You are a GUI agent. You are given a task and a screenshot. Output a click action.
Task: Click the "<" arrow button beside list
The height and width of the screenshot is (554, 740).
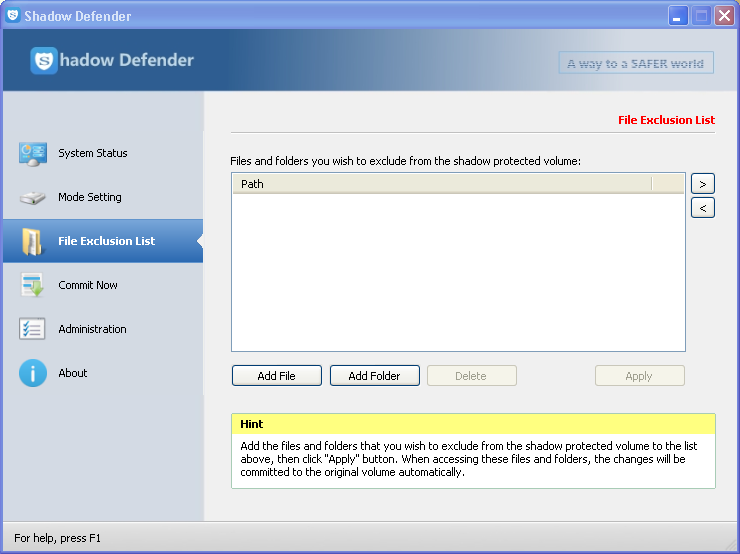[x=703, y=208]
